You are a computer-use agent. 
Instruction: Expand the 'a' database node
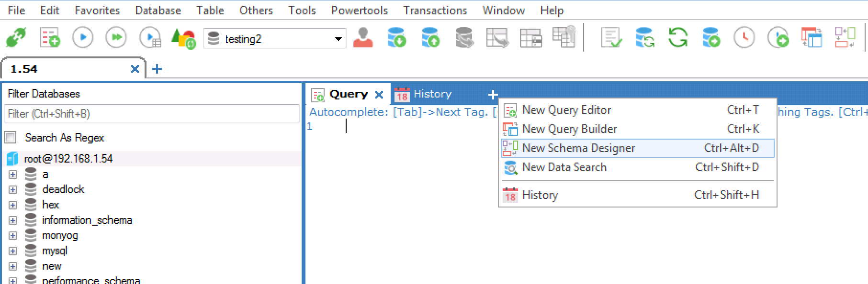[13, 175]
